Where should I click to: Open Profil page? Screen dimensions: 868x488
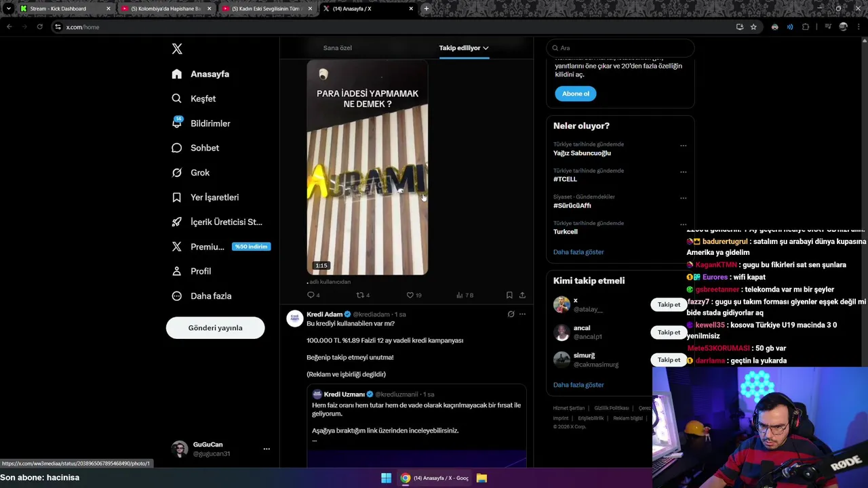(191, 271)
